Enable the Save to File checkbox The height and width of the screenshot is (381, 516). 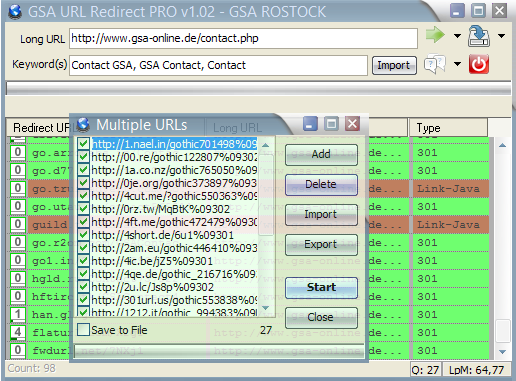pyautogui.click(x=83, y=330)
